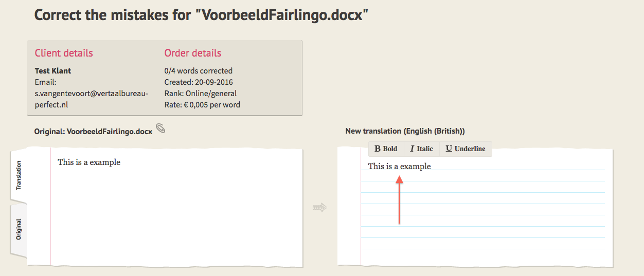Switch to the Original side tab

(19, 229)
